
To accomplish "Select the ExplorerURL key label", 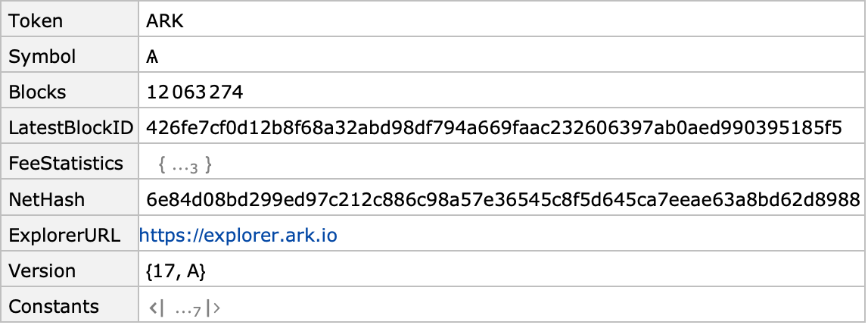I will [64, 236].
